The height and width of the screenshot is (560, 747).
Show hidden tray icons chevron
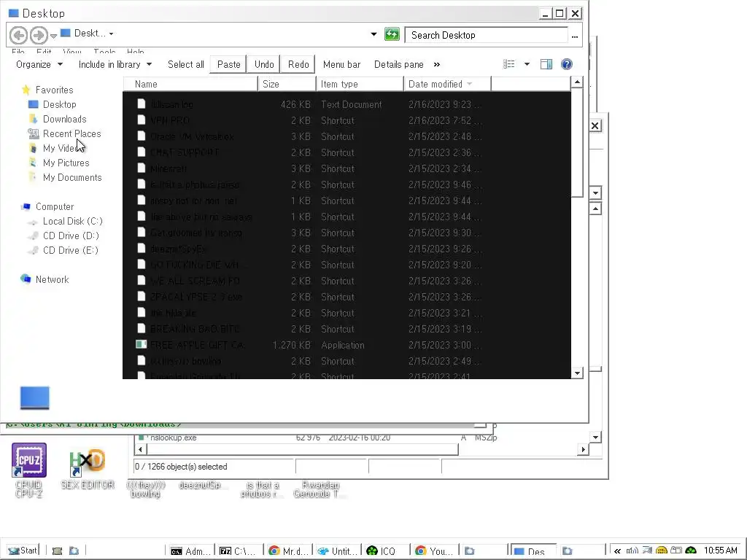pyautogui.click(x=617, y=551)
